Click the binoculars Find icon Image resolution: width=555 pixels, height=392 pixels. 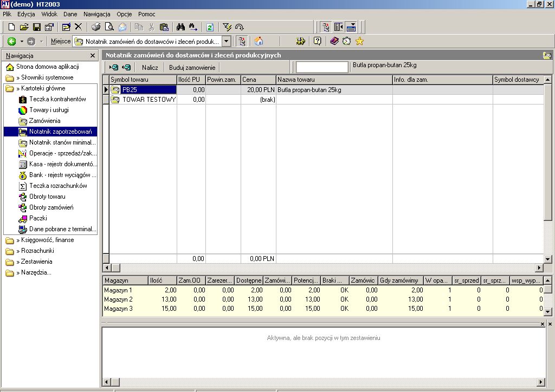(x=180, y=27)
